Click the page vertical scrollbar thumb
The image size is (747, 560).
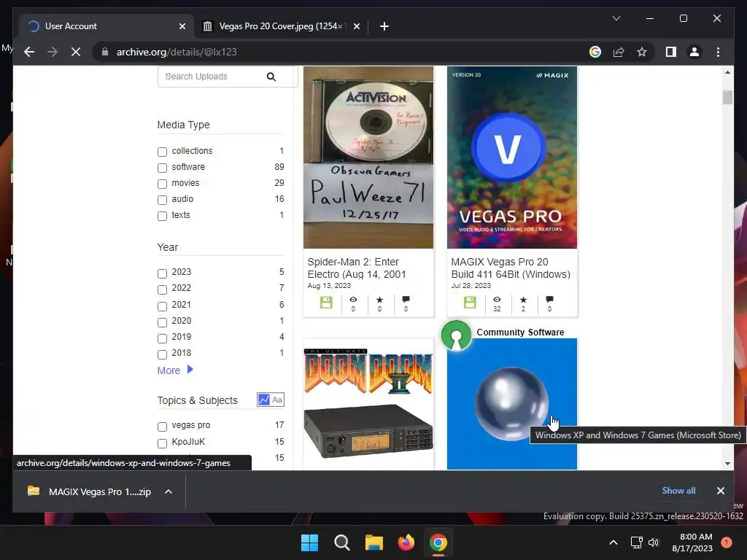pyautogui.click(x=727, y=97)
